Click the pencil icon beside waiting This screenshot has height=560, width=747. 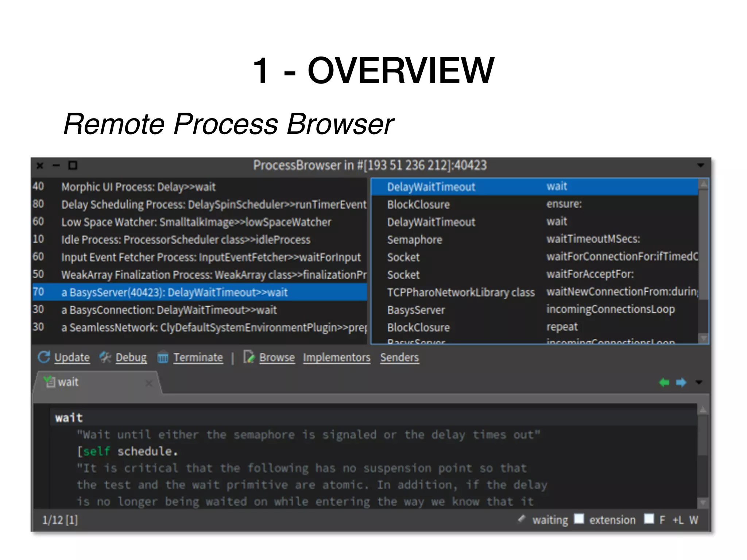tap(522, 518)
